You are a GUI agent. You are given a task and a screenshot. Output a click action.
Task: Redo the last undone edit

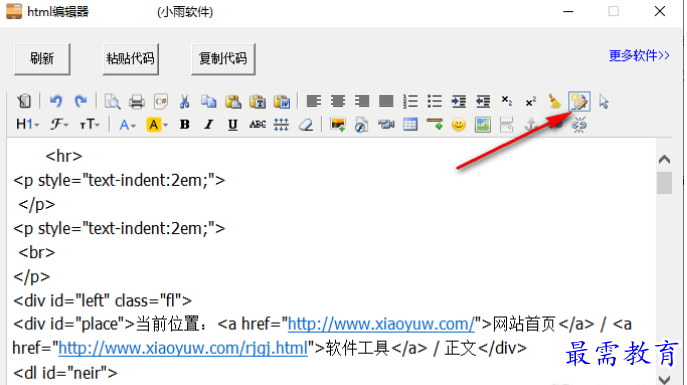point(81,102)
